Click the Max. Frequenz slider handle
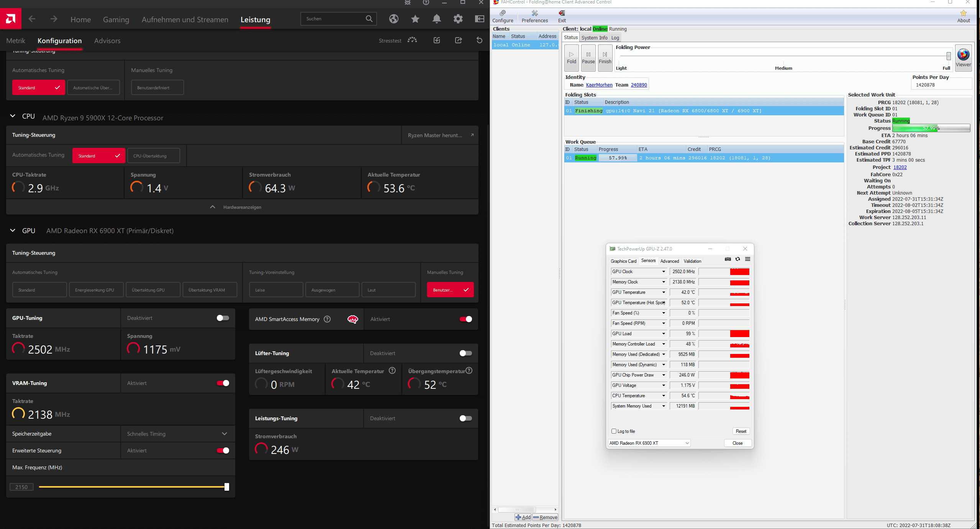Image resolution: width=980 pixels, height=529 pixels. [226, 487]
